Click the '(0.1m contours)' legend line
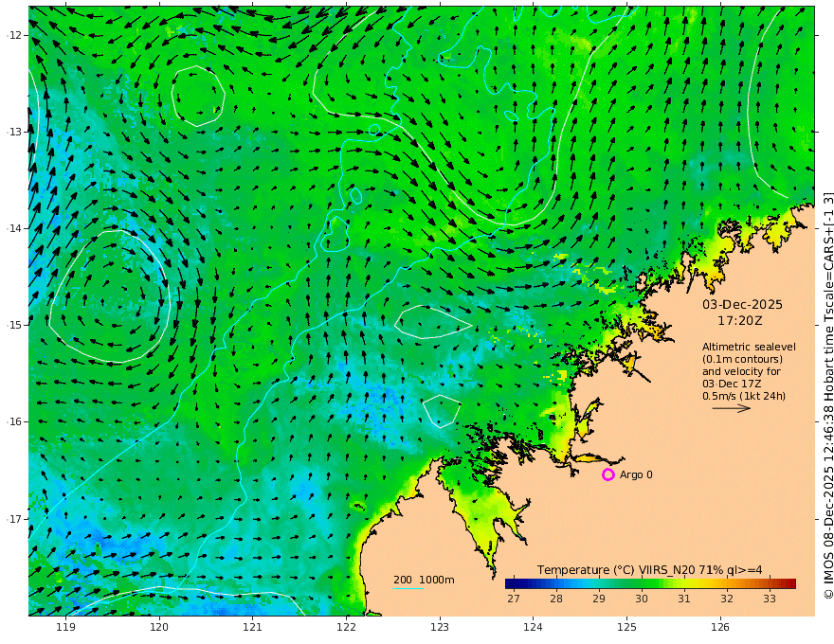 742,359
